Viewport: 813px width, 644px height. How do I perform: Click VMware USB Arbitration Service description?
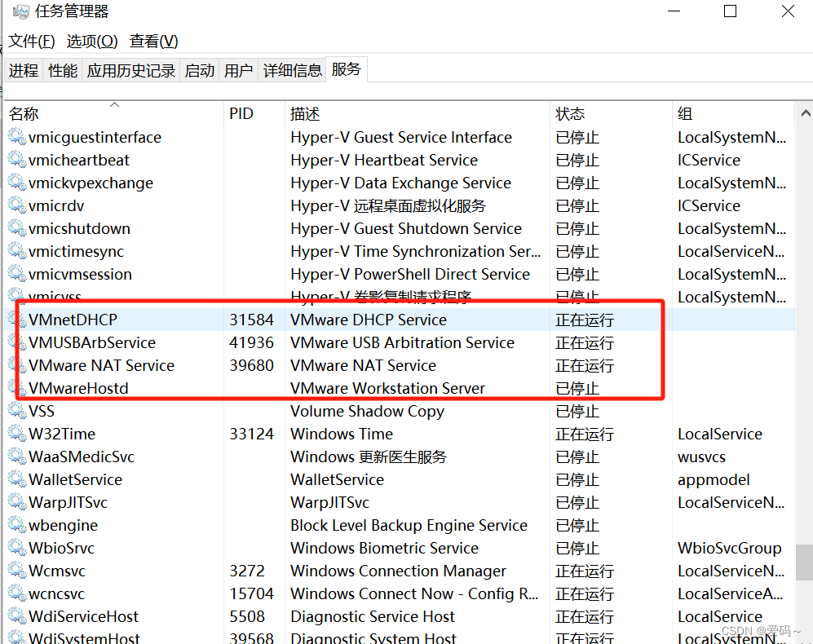point(402,342)
